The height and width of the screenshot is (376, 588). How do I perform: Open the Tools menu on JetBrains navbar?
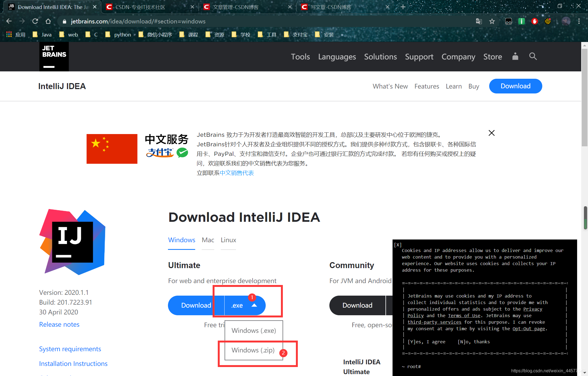click(300, 57)
